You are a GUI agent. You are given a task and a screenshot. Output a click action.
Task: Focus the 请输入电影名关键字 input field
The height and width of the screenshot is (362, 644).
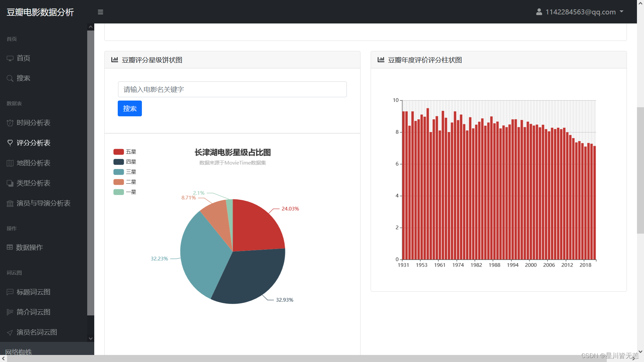232,89
